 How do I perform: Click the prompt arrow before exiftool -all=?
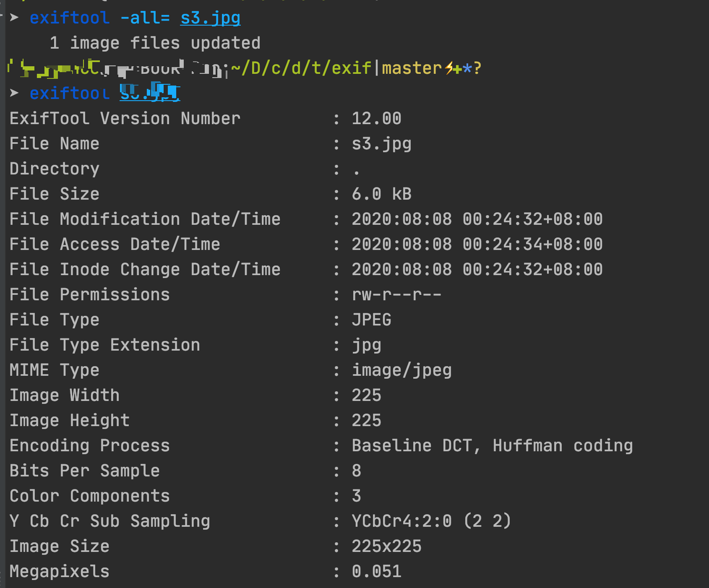click(14, 18)
